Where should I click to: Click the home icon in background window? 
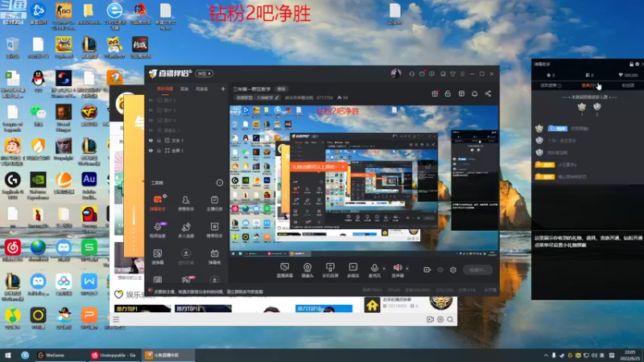(x=372, y=306)
